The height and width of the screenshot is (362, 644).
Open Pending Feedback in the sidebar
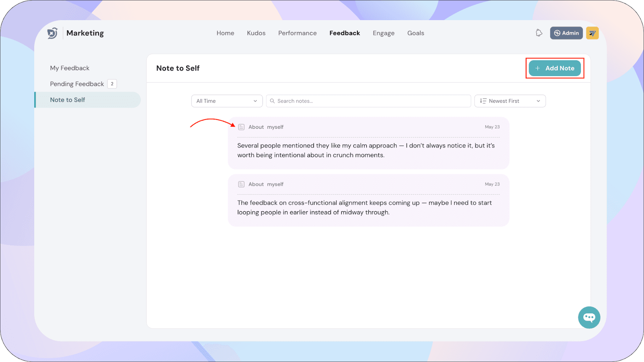coord(77,84)
